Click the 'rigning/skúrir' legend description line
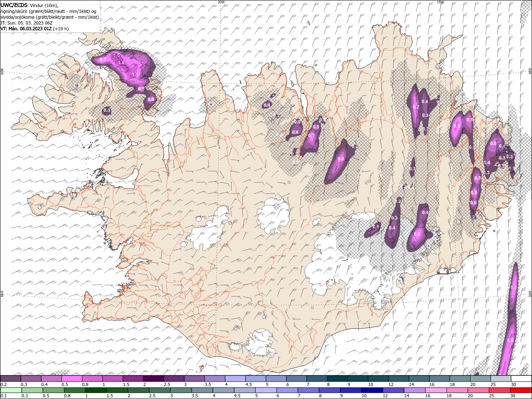 click(x=49, y=11)
